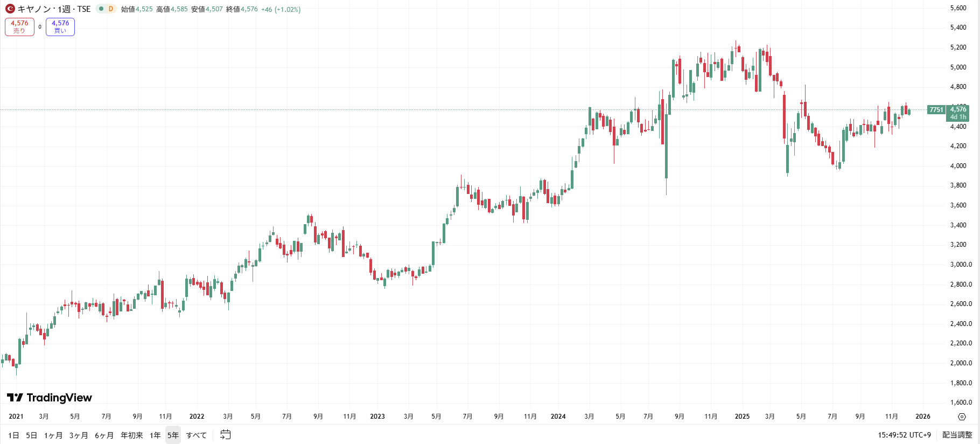Open the go-to-date calendar icon

226,435
